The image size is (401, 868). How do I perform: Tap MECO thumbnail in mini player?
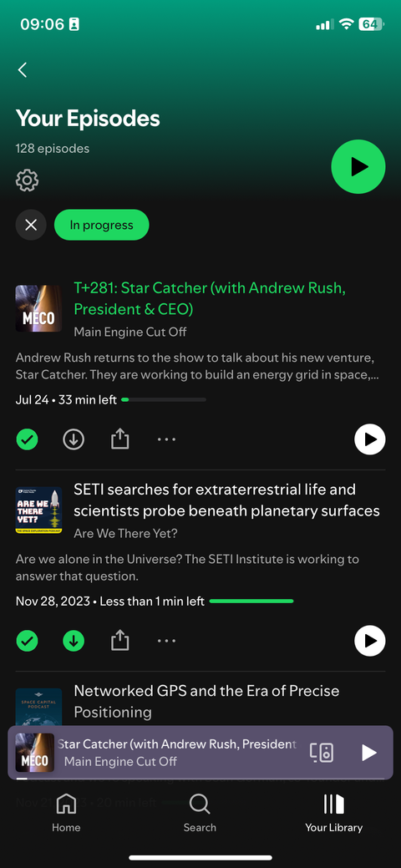(35, 753)
